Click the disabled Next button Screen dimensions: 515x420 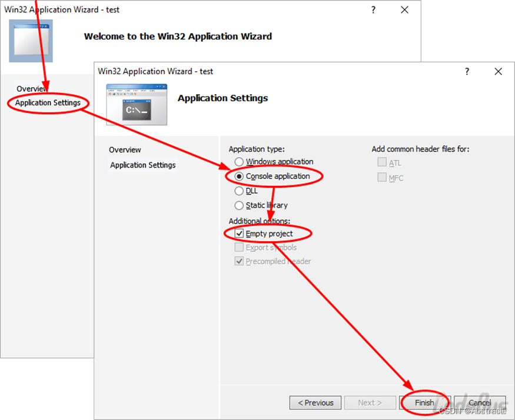(x=370, y=402)
